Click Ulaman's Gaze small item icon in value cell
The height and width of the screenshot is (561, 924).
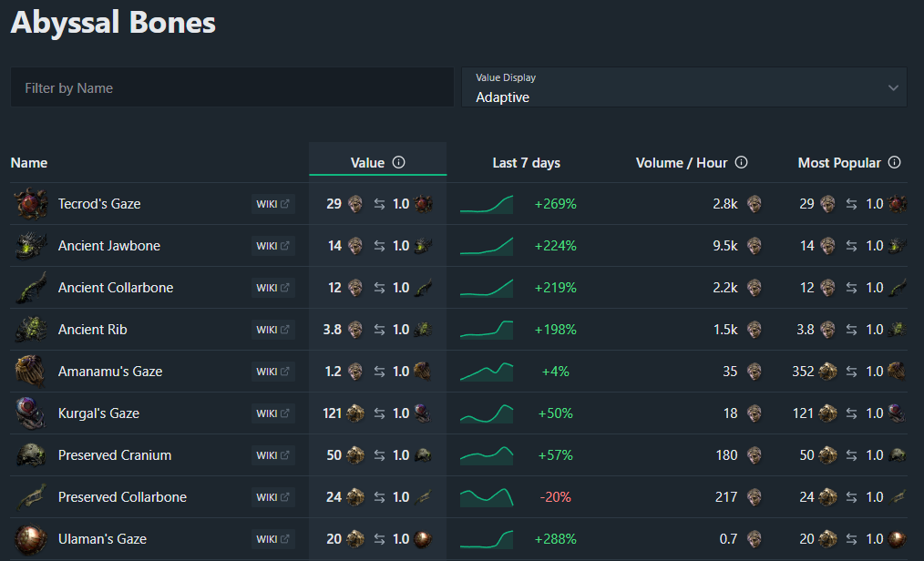pyautogui.click(x=423, y=539)
